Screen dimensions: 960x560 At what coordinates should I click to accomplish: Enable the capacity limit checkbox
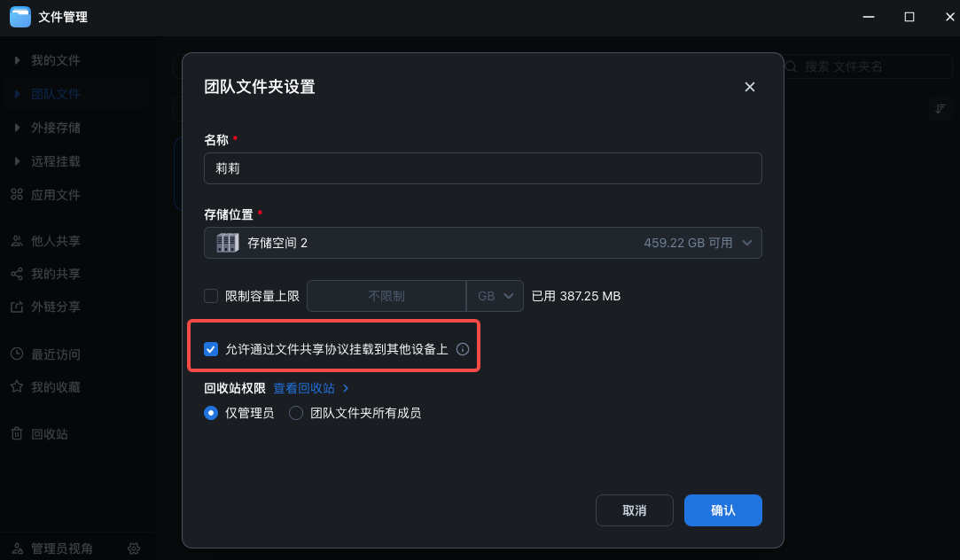(211, 296)
